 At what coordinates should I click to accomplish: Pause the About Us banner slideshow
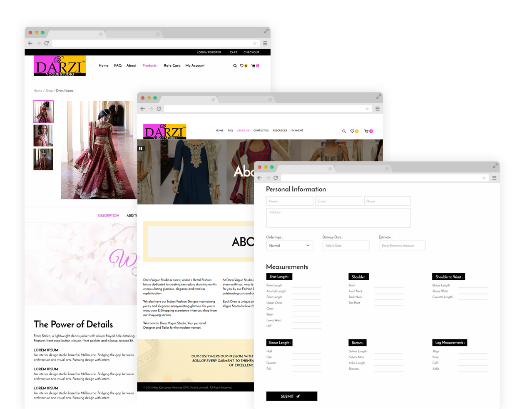pos(141,148)
